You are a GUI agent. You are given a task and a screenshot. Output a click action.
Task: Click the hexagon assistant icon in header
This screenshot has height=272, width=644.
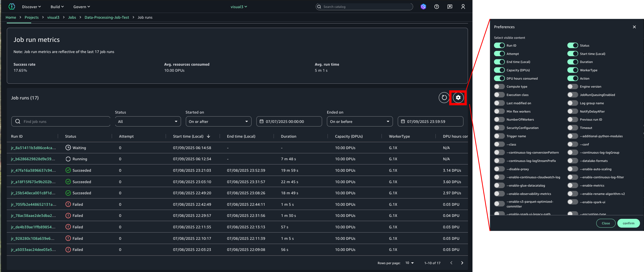pos(423,7)
